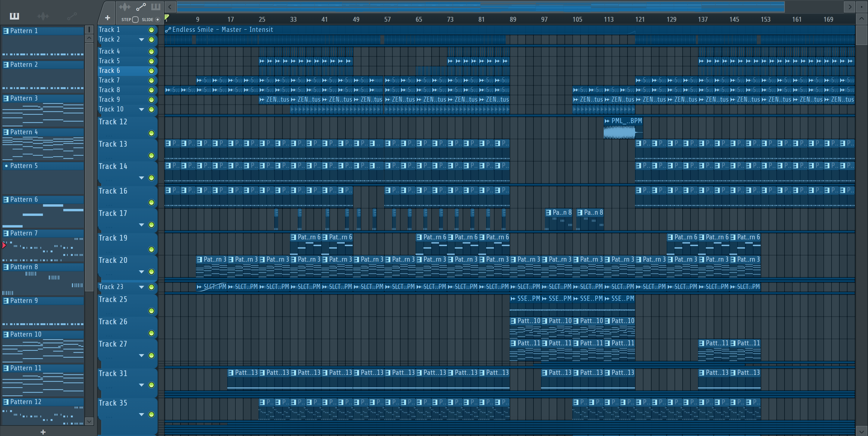Screen dimensions: 868x436
Task: Toggle the STEP checkbox
Action: 135,20
